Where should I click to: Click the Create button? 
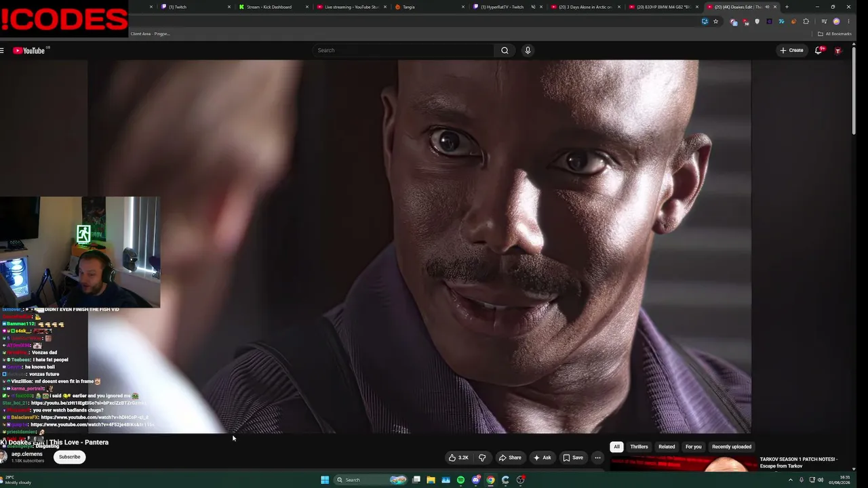791,50
